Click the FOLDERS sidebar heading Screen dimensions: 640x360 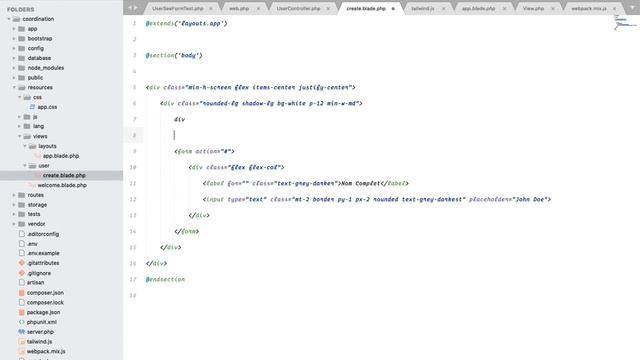[21, 9]
